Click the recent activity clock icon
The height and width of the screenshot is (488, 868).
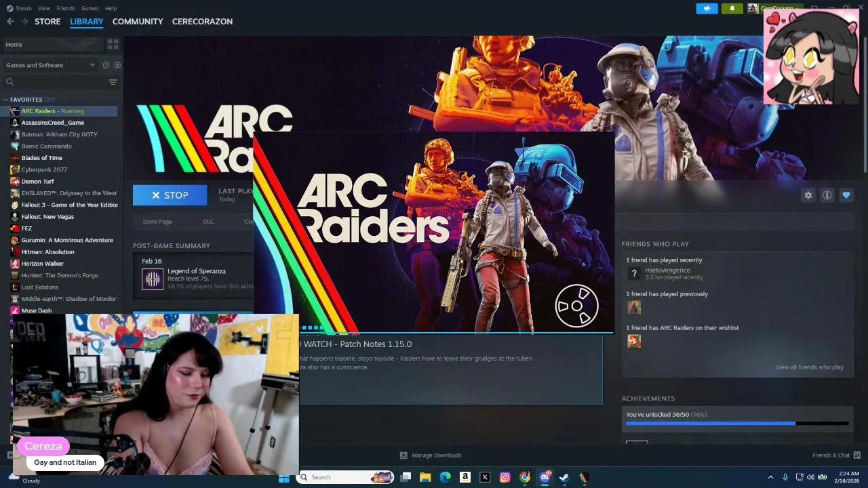point(106,65)
